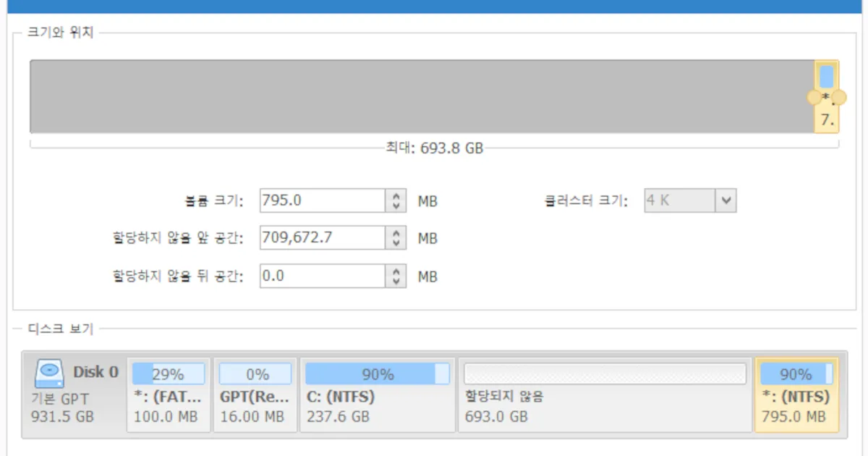The width and height of the screenshot is (868, 456).
Task: Click the field showing 709,672.7 MB
Action: (x=322, y=237)
